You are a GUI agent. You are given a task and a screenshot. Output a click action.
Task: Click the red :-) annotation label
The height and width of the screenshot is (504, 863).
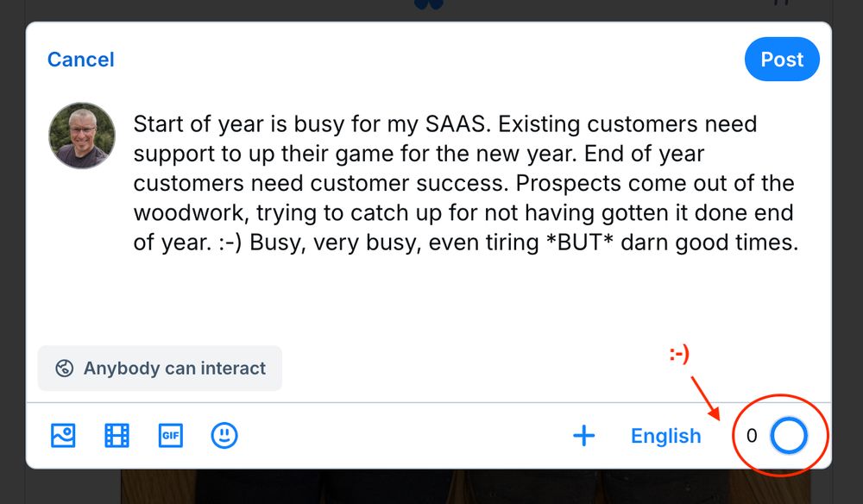point(679,355)
